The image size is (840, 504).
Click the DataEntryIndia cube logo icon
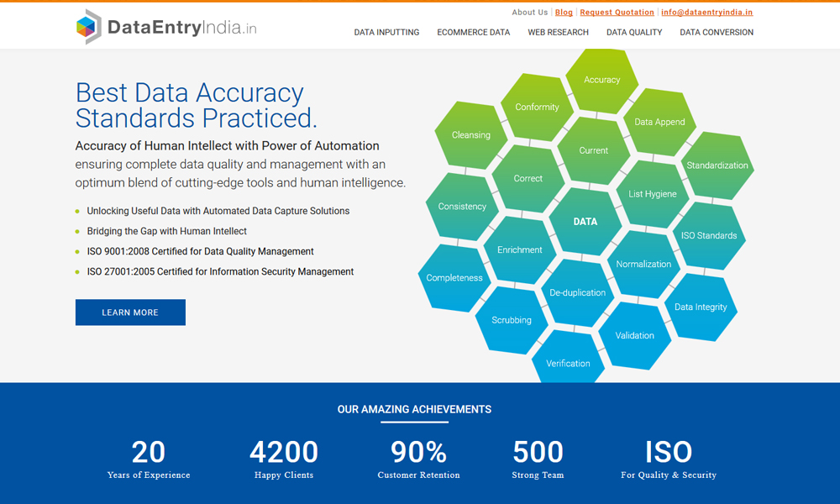coord(88,27)
